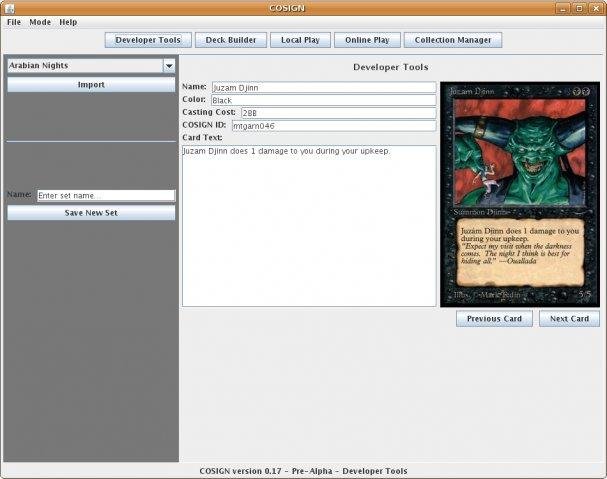Viewport: 607px width, 479px height.
Task: Click the Import button
Action: click(x=91, y=84)
